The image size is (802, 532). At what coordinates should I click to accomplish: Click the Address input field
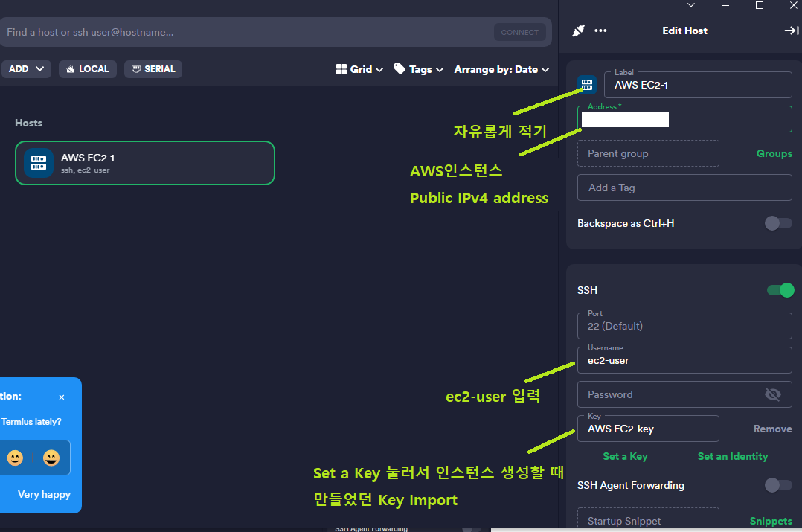[684, 119]
